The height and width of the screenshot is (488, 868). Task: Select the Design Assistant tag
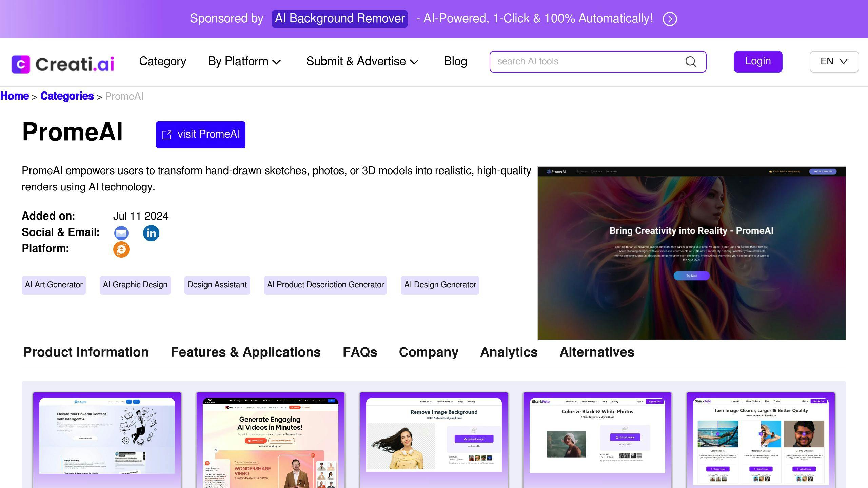coord(217,285)
